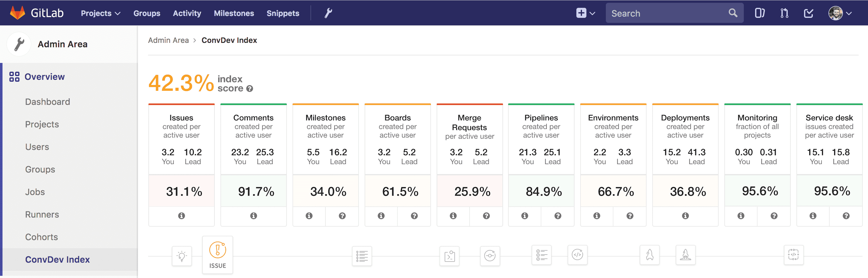
Task: Expand the Projects dropdown in navbar
Action: (x=100, y=13)
